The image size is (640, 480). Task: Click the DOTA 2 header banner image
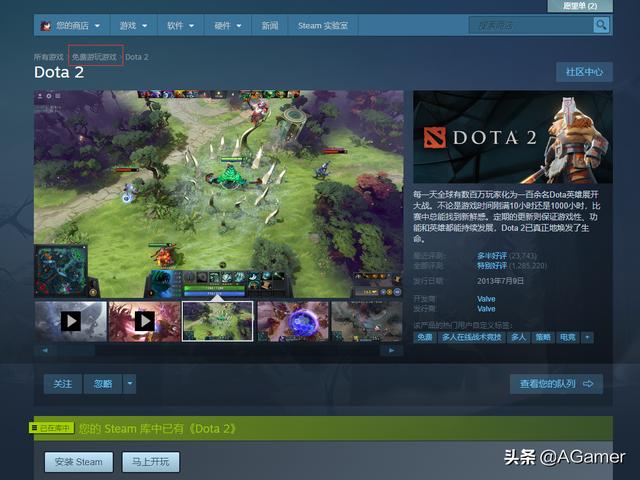(x=513, y=137)
